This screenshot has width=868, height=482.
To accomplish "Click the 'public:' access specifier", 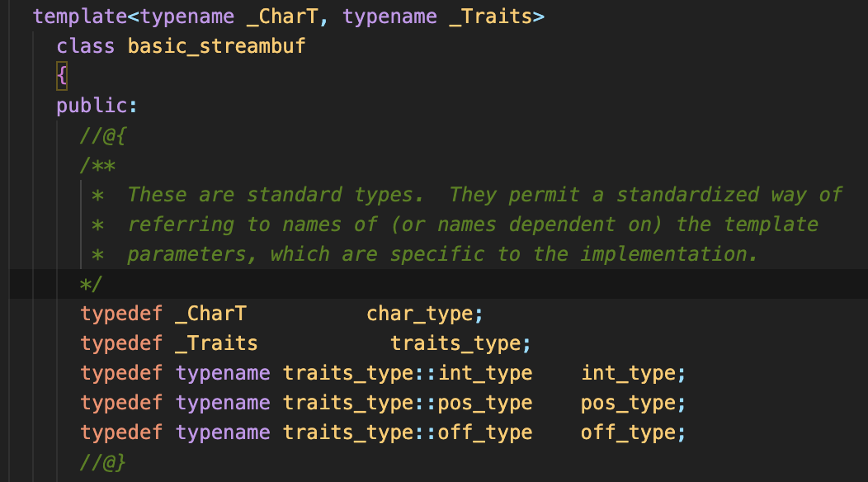I will click(x=97, y=106).
